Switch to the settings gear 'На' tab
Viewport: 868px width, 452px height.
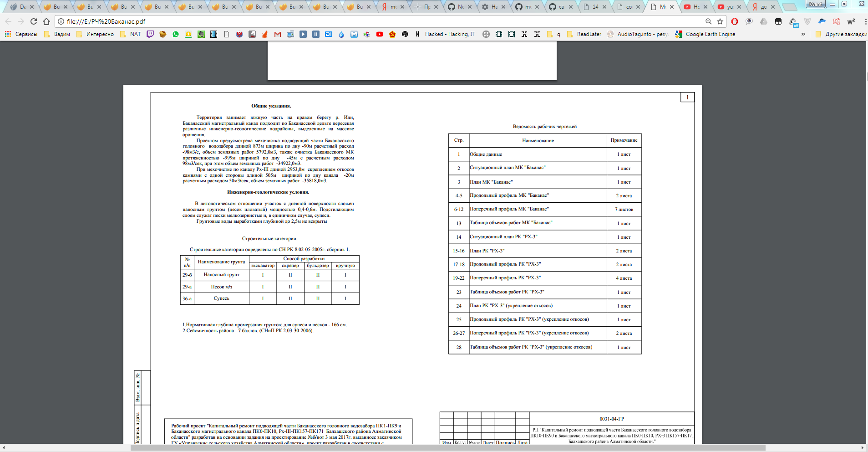(x=493, y=7)
